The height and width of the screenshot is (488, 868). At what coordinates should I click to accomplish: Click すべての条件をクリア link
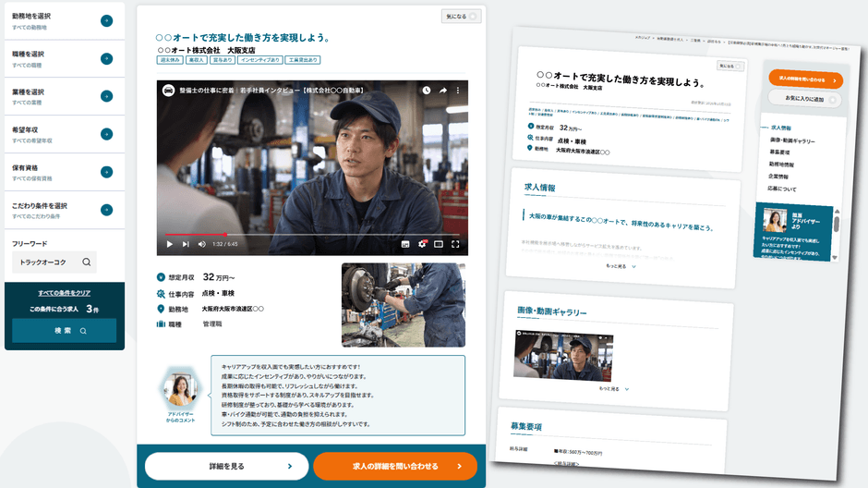65,293
